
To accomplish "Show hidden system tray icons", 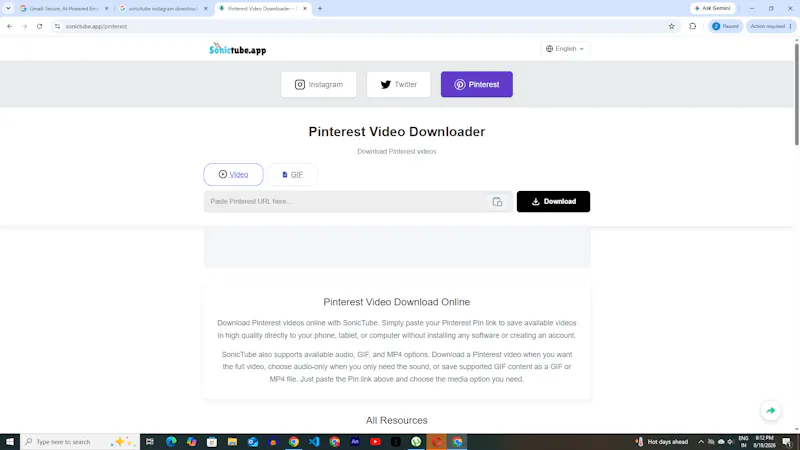I will 701,442.
